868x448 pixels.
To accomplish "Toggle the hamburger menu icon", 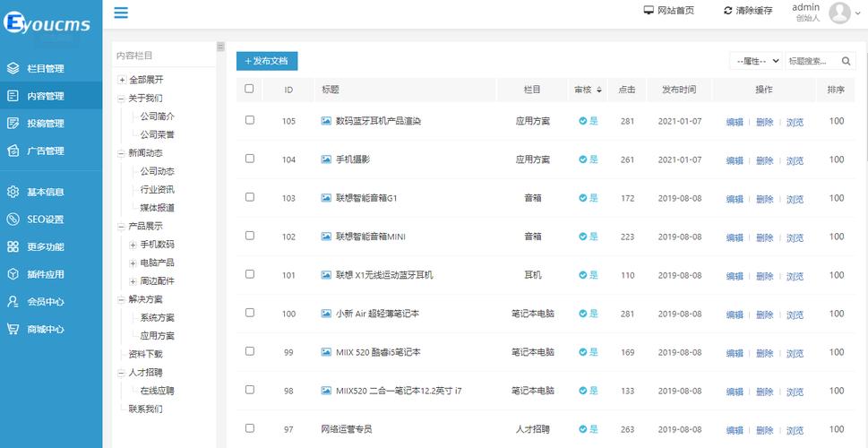I will pyautogui.click(x=121, y=13).
